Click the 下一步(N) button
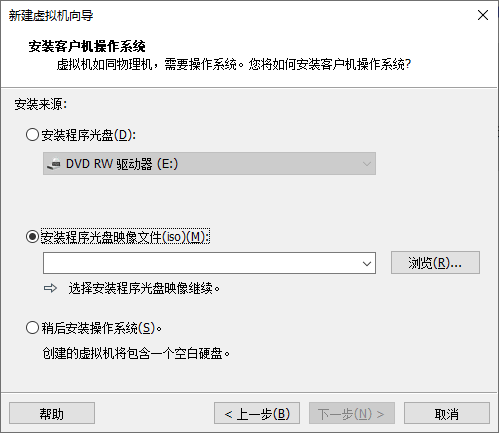This screenshot has height=433, width=499. pos(352,413)
